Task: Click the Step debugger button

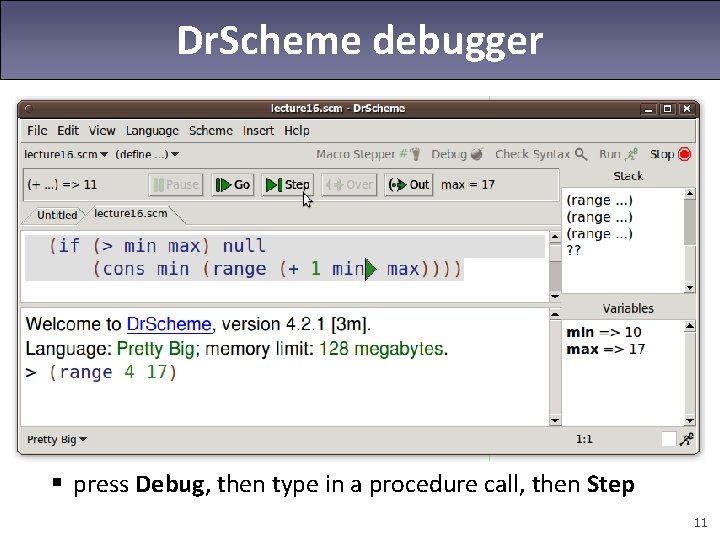Action: tap(287, 185)
